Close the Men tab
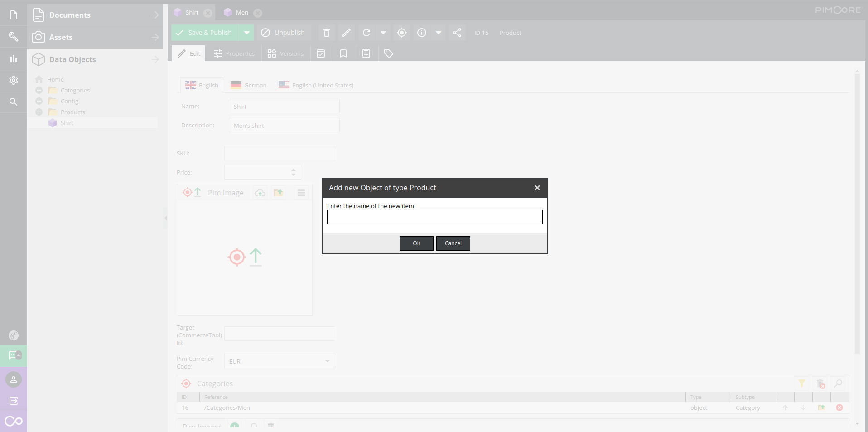 click(258, 13)
